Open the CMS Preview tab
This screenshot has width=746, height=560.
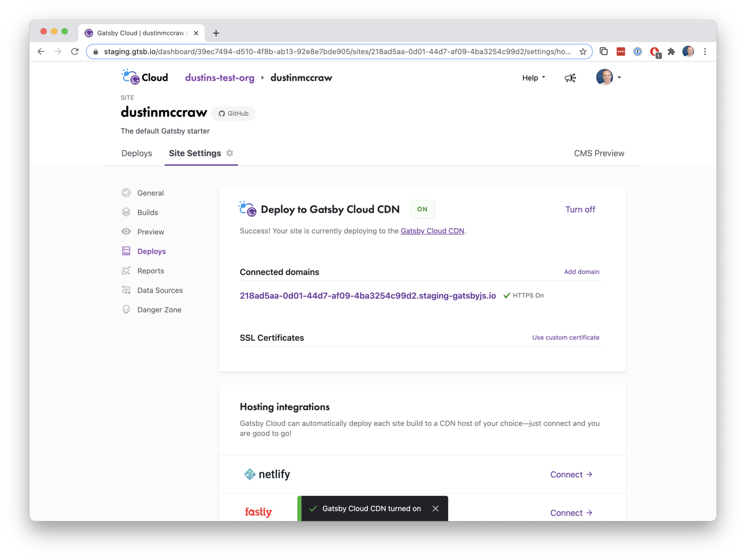coord(599,153)
